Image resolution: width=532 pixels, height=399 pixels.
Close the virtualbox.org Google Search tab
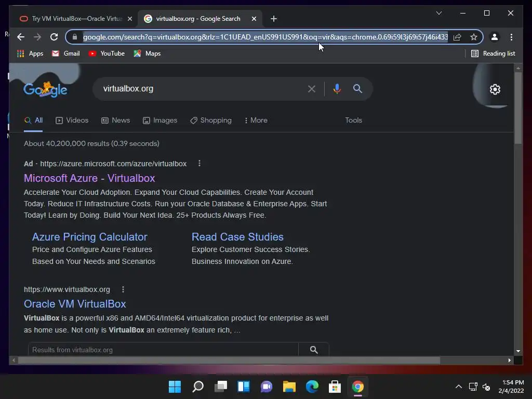coord(254,19)
